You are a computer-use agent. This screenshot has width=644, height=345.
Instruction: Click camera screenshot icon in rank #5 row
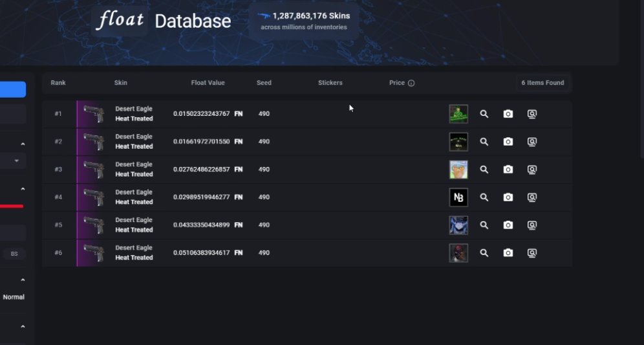tap(508, 225)
